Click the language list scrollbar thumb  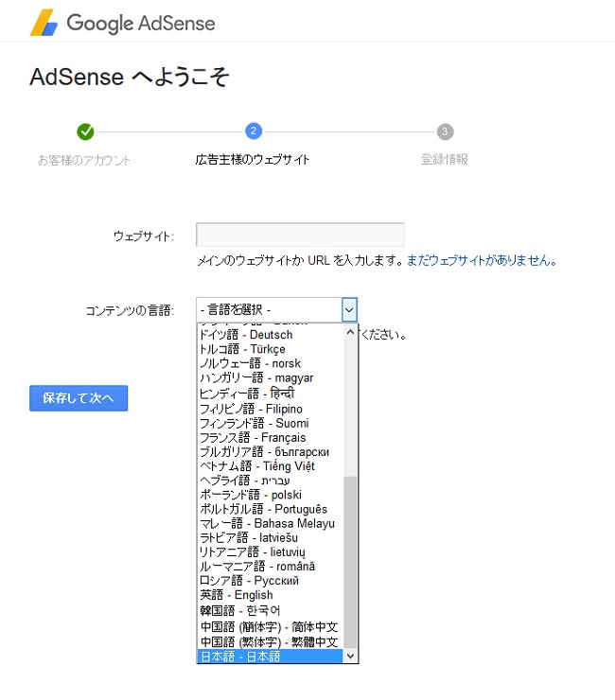[x=351, y=562]
